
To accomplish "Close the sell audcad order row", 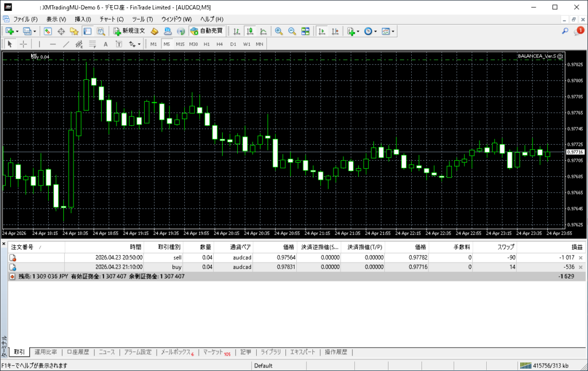I will 580,258.
